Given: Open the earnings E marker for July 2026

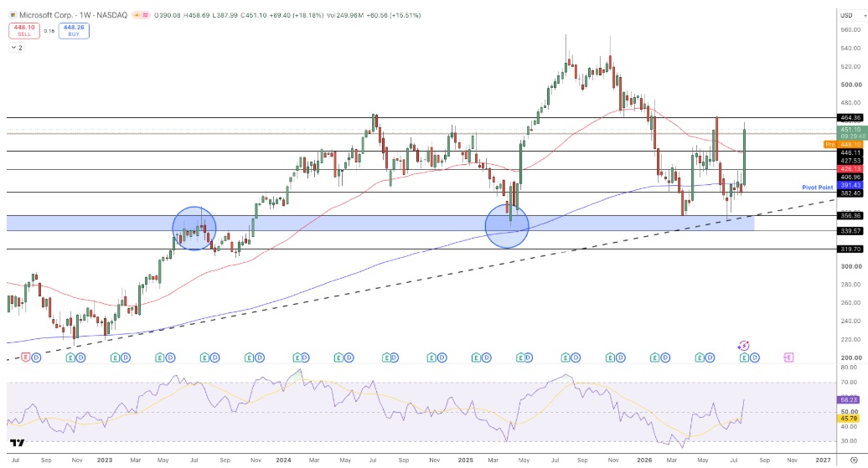Looking at the screenshot, I should point(745,358).
